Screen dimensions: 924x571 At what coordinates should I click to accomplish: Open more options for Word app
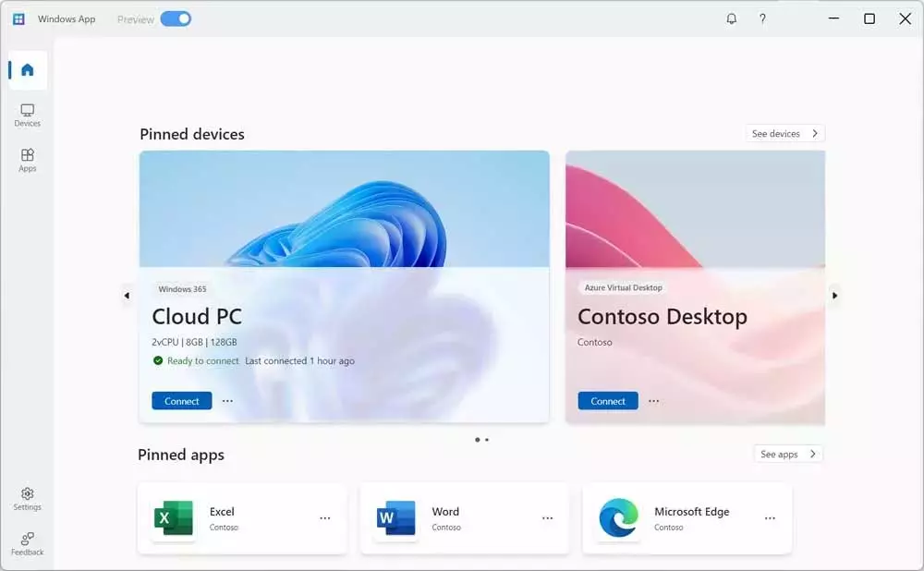click(x=547, y=518)
